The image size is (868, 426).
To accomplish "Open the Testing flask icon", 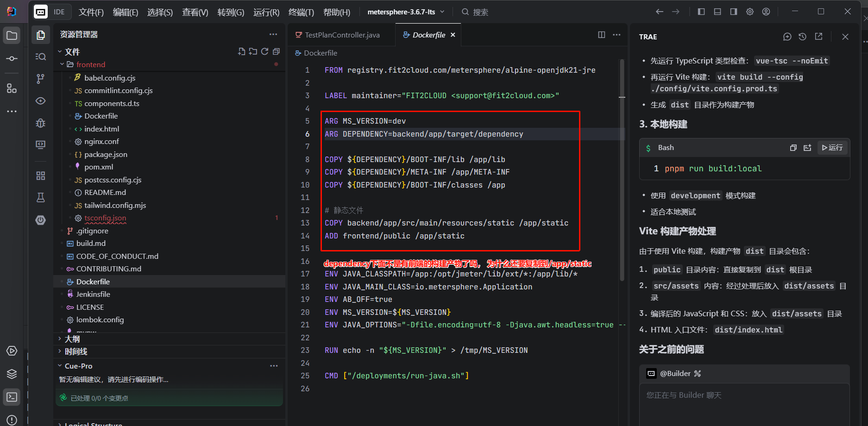I will point(41,198).
